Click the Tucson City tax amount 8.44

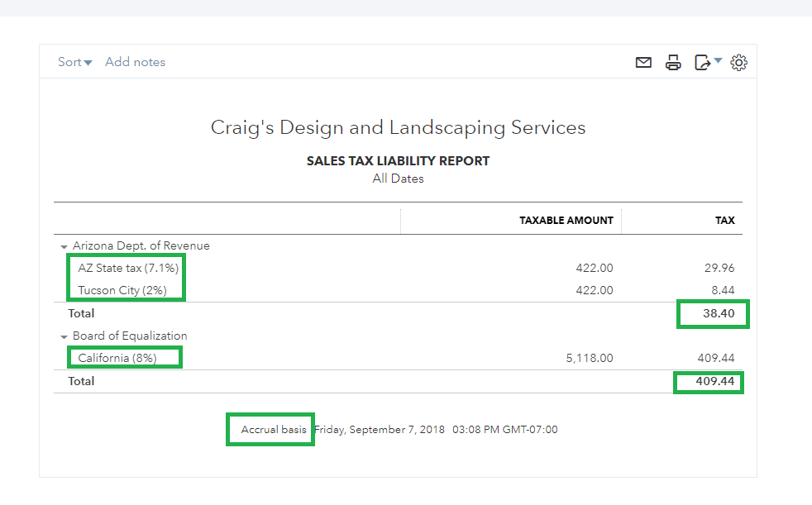(x=723, y=290)
